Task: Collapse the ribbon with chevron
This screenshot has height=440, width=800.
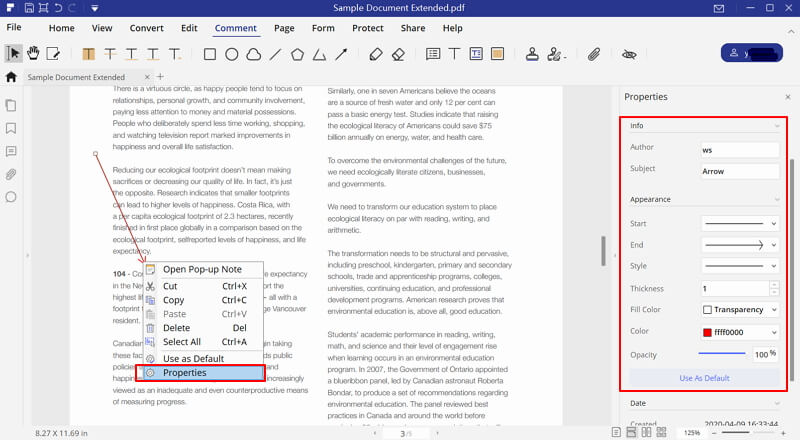Action: (x=791, y=32)
